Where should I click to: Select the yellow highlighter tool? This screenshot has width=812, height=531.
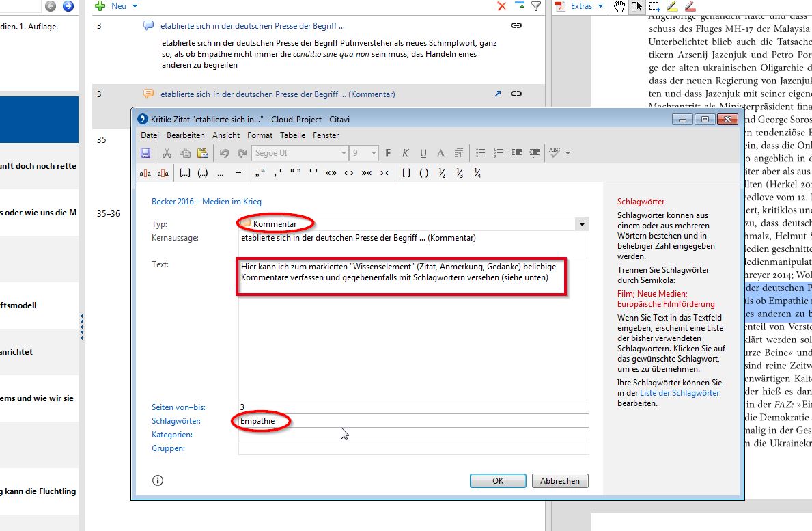point(672,6)
